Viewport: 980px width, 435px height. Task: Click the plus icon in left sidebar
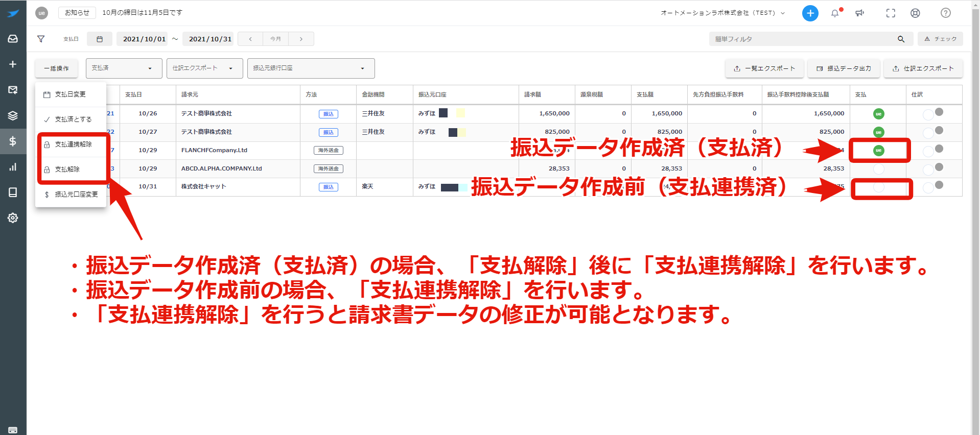point(13,64)
